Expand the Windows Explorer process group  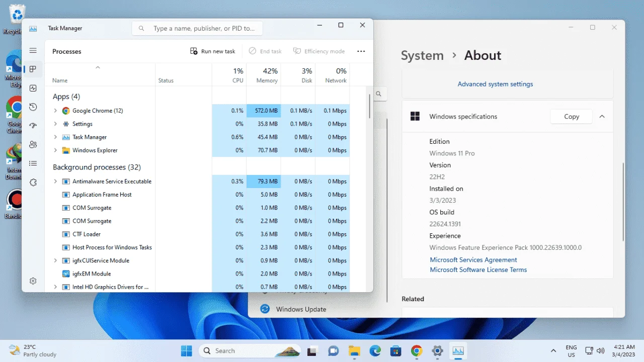coord(55,150)
